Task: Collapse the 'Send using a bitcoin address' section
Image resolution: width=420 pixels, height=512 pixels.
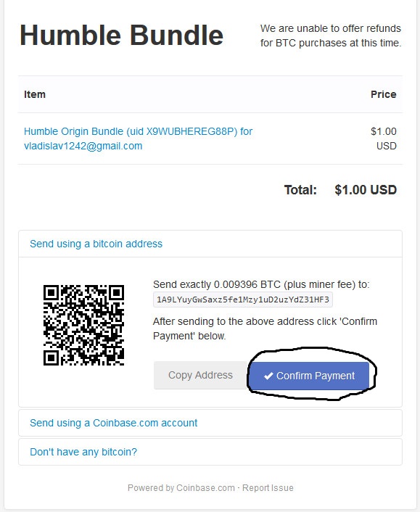Action: [x=96, y=244]
